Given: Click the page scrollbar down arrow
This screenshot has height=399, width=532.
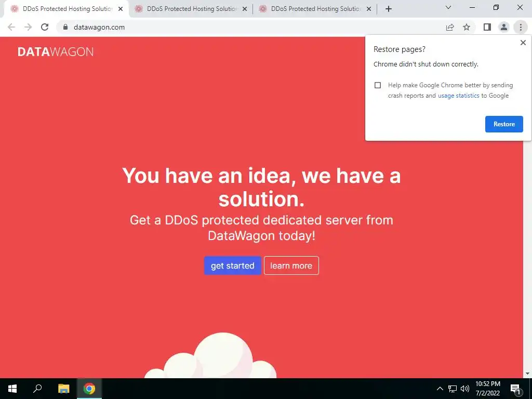Looking at the screenshot, I should [528, 374].
